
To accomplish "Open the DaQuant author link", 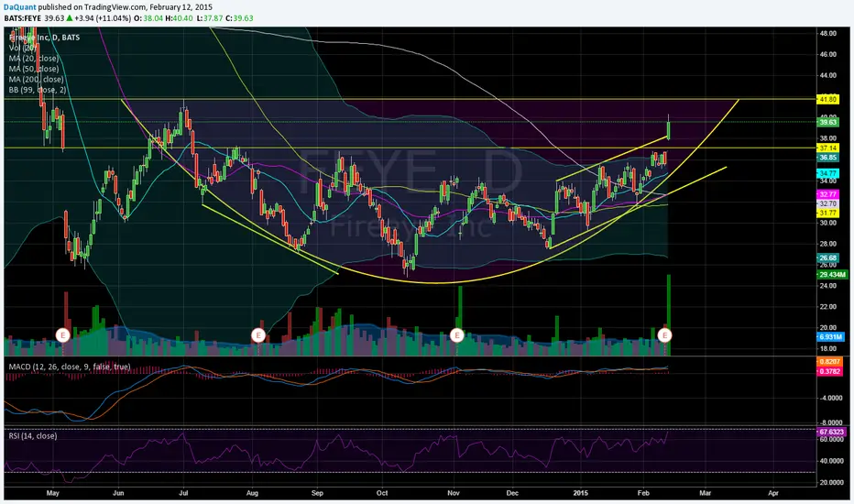I will point(19,7).
